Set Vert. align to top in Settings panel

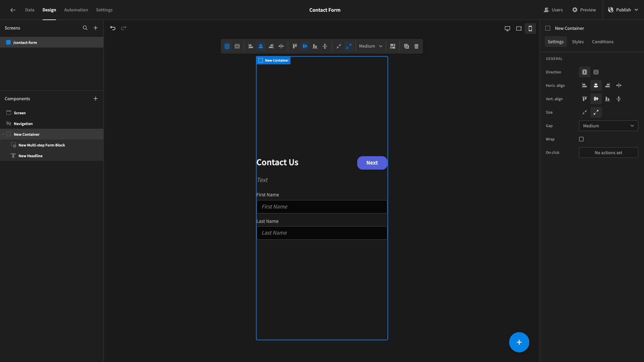tap(585, 99)
